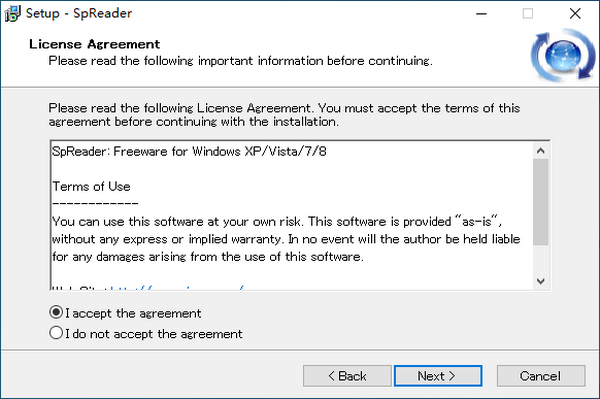Click the empty scrollbar track below thumb
The image size is (600, 399).
pyautogui.click(x=541, y=259)
